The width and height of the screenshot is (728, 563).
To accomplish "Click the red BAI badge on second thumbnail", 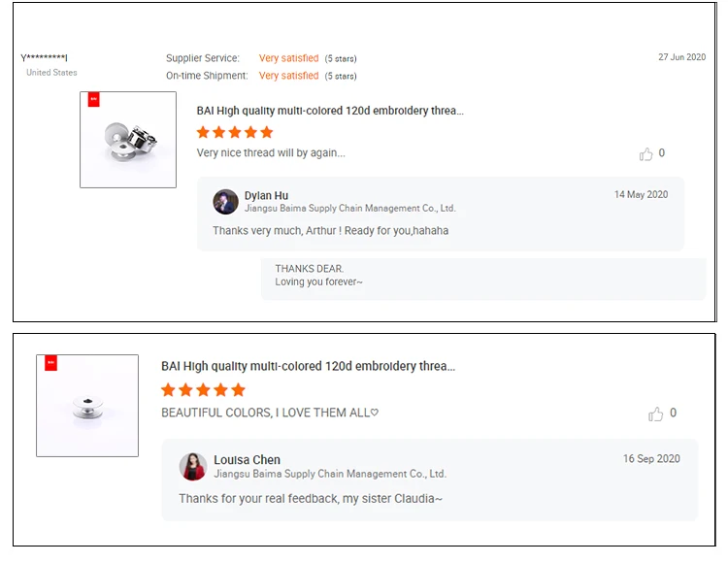I will tap(51, 363).
